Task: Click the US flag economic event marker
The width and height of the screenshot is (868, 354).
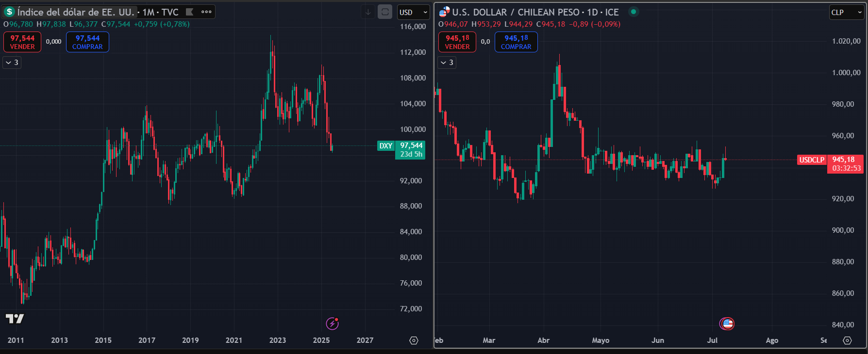Action: point(727,323)
